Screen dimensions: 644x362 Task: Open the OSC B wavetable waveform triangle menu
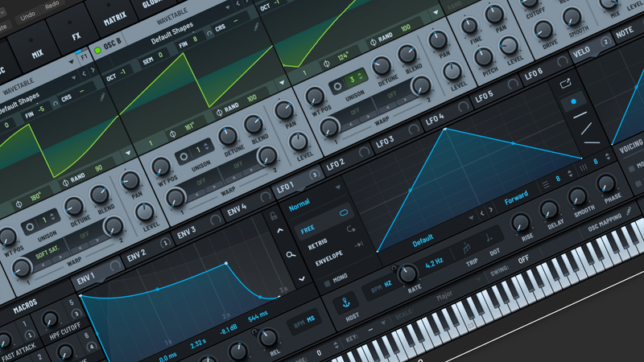point(281,83)
